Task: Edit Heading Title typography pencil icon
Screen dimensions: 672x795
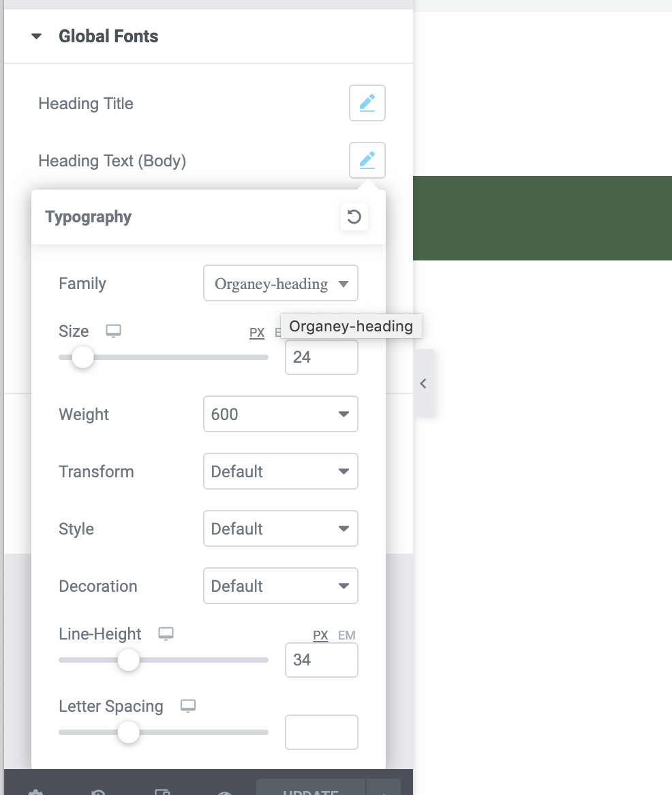Action: [367, 103]
